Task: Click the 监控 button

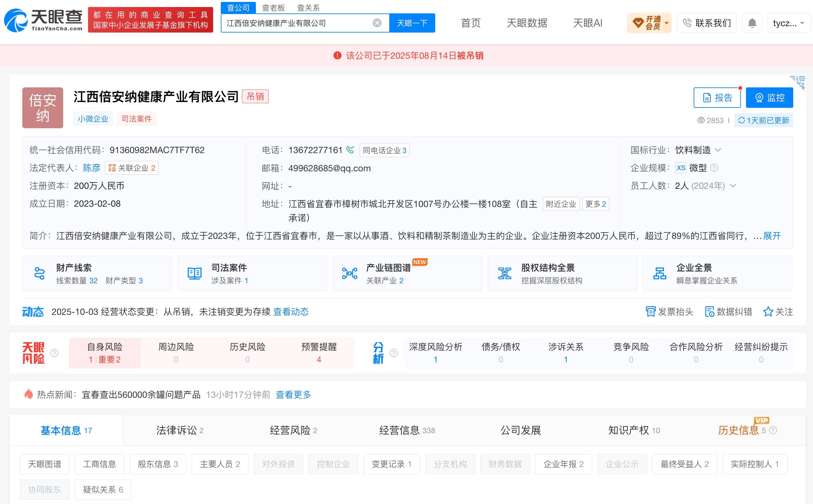Action: click(x=769, y=98)
